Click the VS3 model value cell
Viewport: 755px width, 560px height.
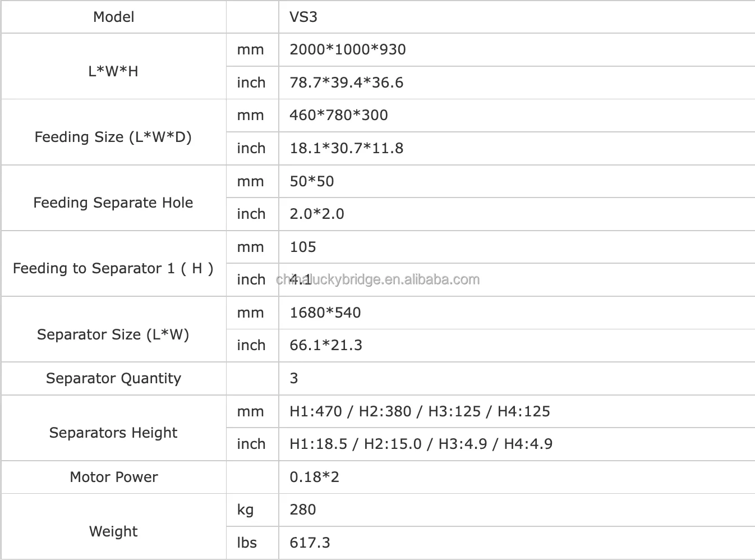point(303,17)
